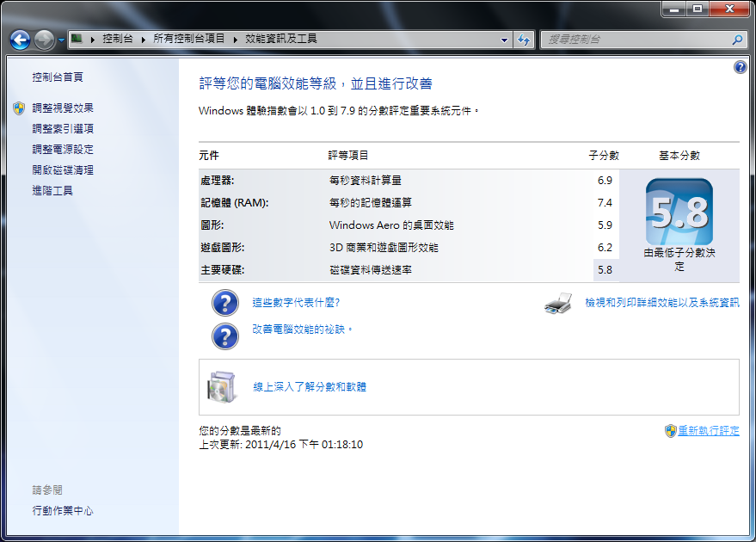Click the Windows Aero 的桌面效能 description
Screen dimensions: 756x542
(391, 225)
